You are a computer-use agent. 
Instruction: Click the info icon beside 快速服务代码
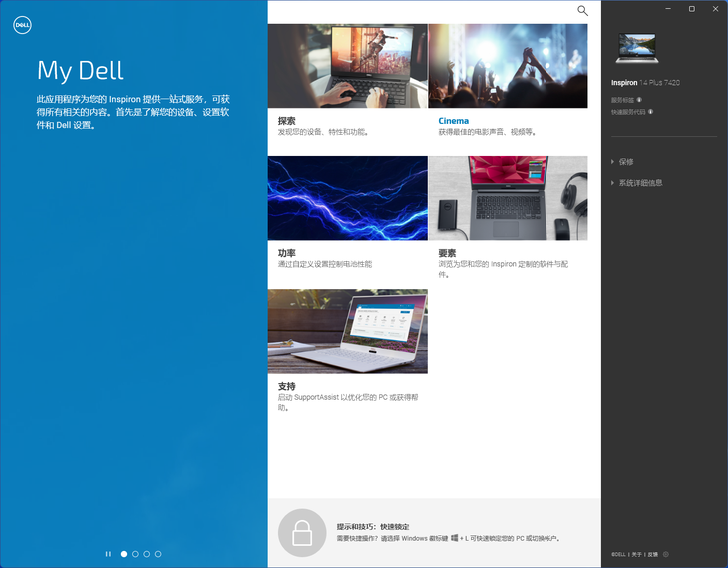pyautogui.click(x=651, y=112)
